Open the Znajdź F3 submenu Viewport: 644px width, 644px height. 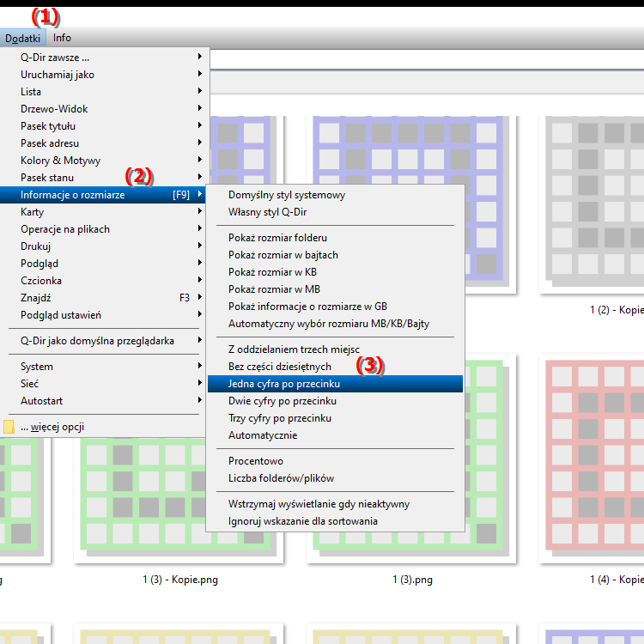point(104,298)
